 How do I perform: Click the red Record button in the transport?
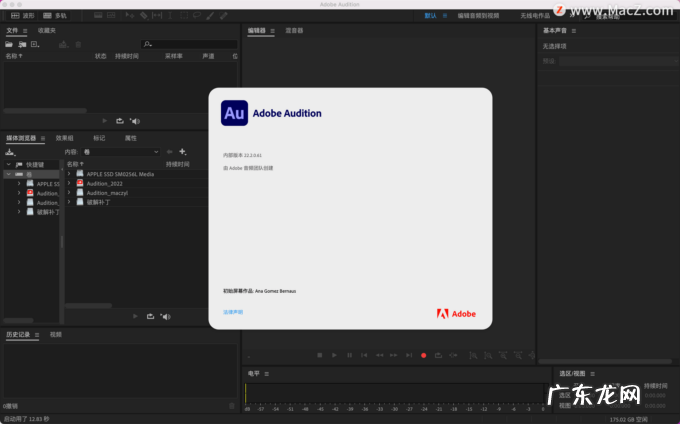[x=423, y=355]
